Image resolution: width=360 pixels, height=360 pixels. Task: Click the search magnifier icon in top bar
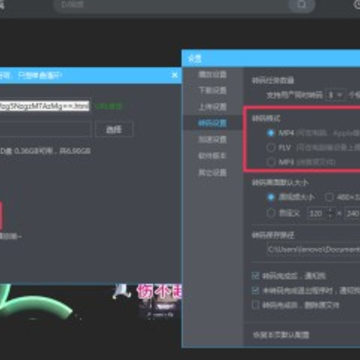pyautogui.click(x=302, y=5)
